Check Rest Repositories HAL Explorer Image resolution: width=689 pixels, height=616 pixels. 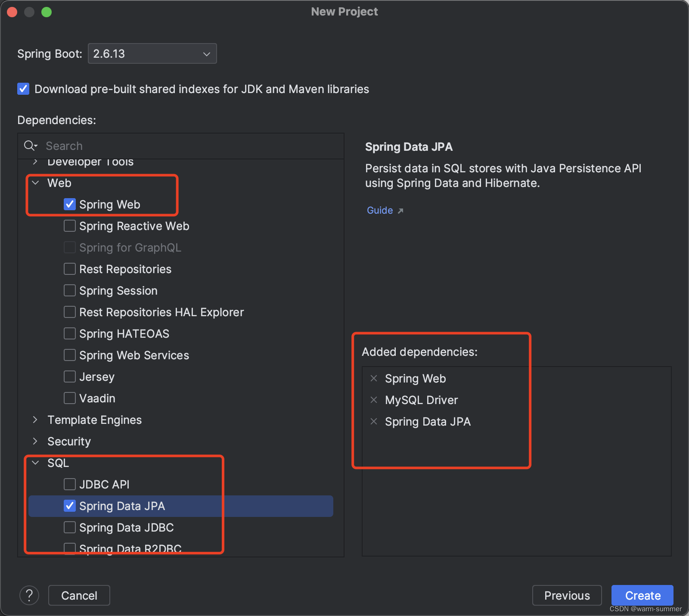point(70,312)
